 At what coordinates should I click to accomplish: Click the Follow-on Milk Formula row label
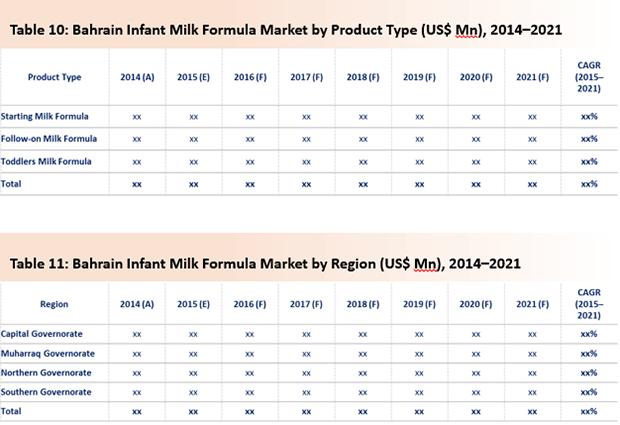pos(49,139)
